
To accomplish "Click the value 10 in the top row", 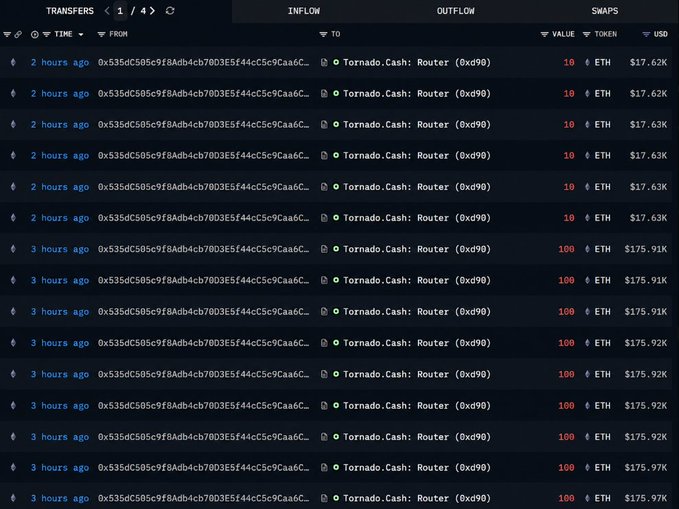I will point(569,62).
